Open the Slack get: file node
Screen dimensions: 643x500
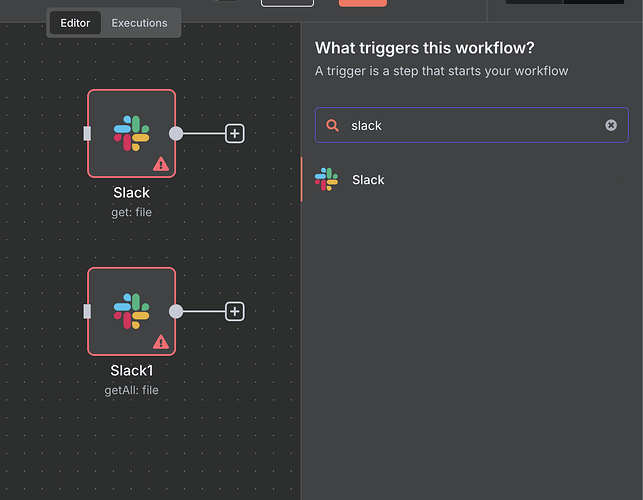coord(132,134)
